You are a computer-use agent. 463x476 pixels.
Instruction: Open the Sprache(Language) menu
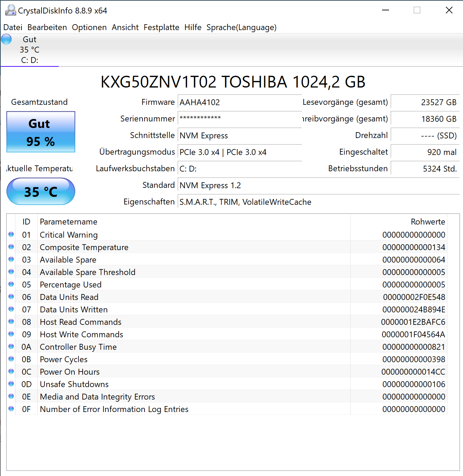pyautogui.click(x=241, y=27)
